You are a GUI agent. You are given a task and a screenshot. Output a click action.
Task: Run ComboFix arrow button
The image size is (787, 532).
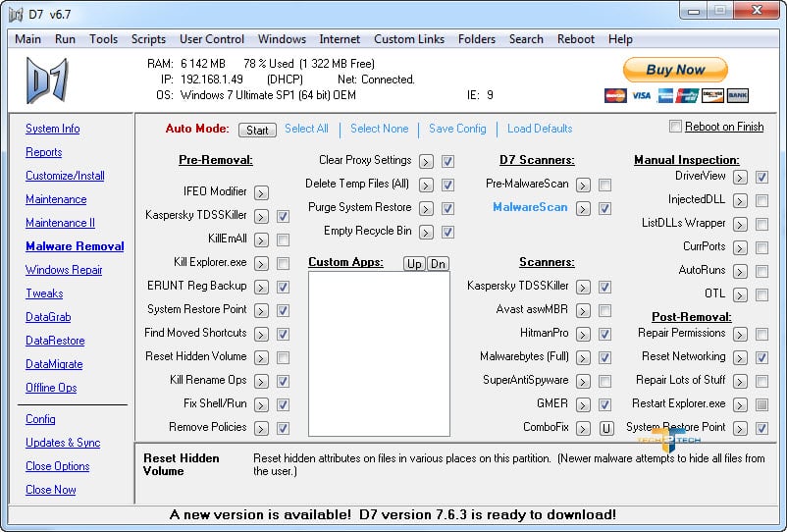click(x=583, y=429)
